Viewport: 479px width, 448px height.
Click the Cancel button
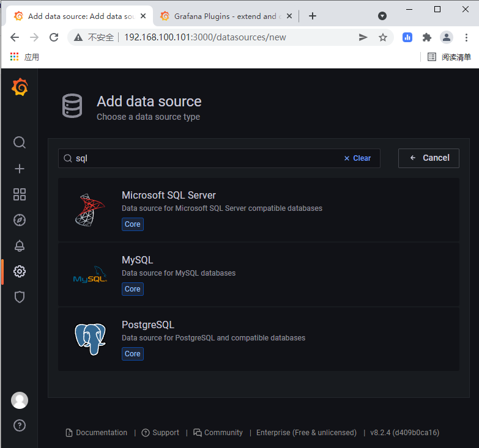point(429,158)
